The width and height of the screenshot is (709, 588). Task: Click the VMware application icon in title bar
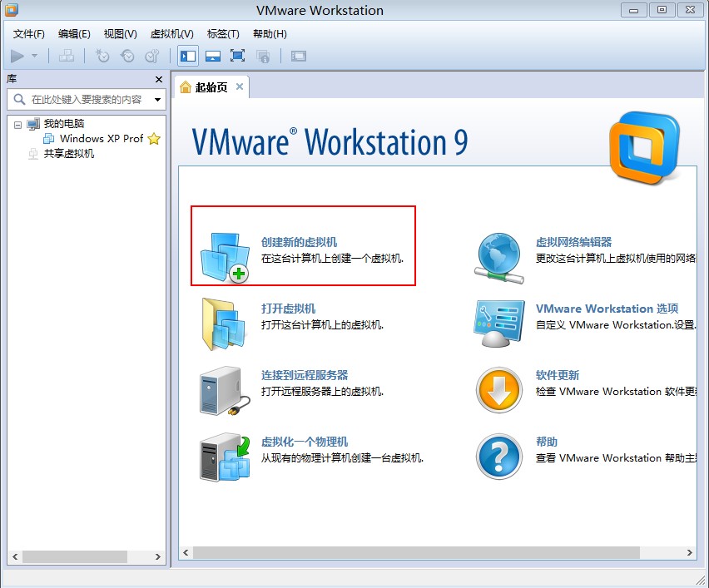click(12, 9)
